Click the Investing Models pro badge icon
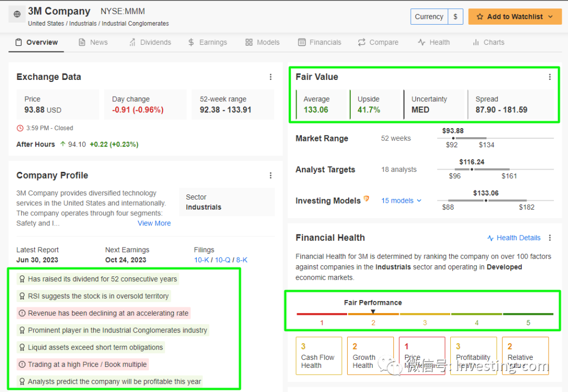The image size is (568, 392). coord(366,199)
